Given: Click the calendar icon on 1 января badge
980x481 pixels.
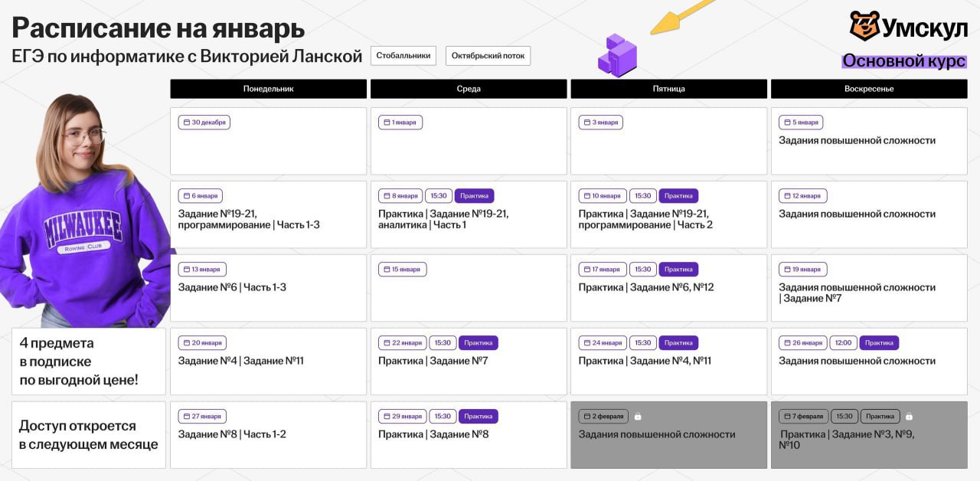Looking at the screenshot, I should [x=385, y=123].
